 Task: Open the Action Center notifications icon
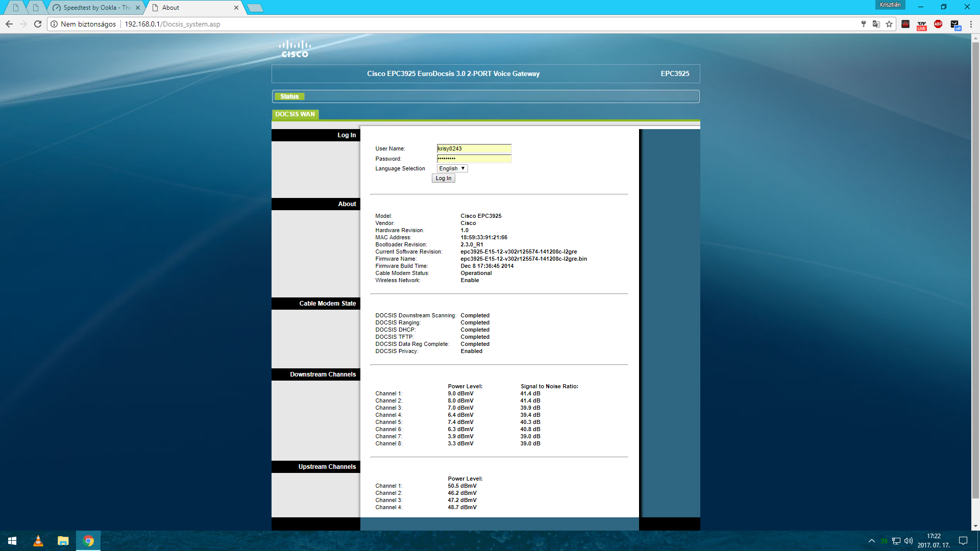tap(963, 541)
